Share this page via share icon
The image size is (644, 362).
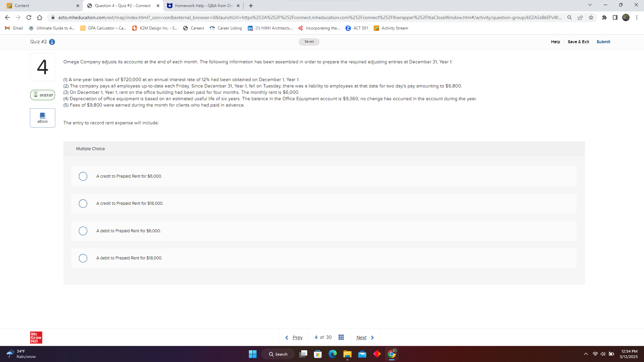(x=580, y=17)
